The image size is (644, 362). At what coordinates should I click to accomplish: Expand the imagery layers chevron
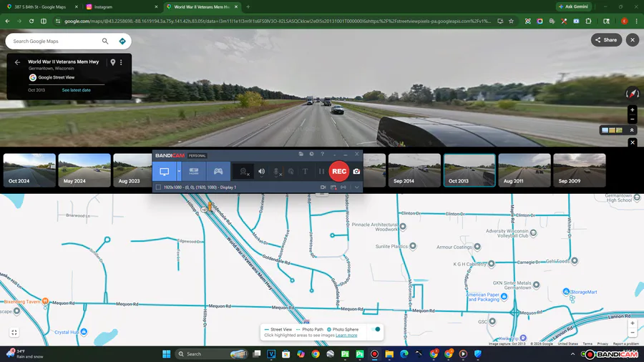click(x=632, y=130)
